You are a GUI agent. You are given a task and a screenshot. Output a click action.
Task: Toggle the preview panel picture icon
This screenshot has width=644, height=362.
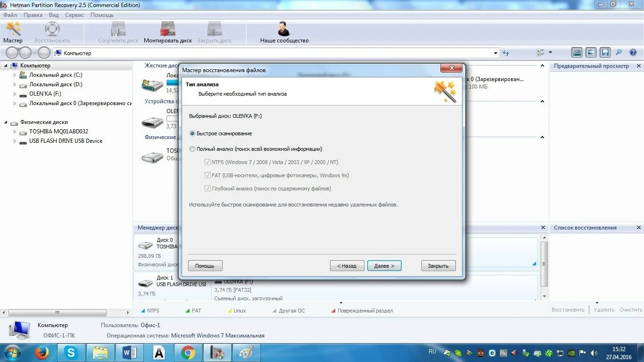coord(591,53)
